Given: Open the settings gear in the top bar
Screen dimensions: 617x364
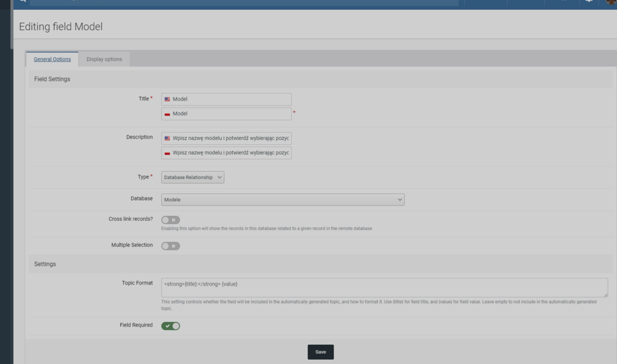Looking at the screenshot, I should [589, 1].
